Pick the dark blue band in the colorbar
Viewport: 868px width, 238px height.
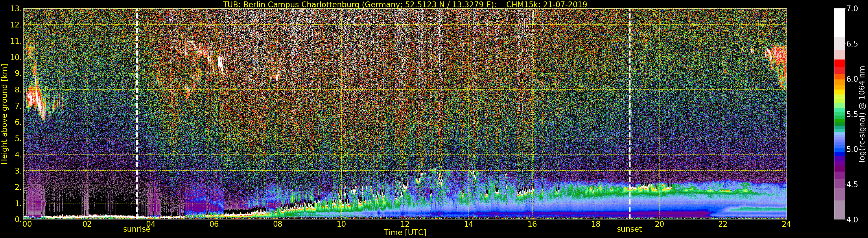[839, 154]
